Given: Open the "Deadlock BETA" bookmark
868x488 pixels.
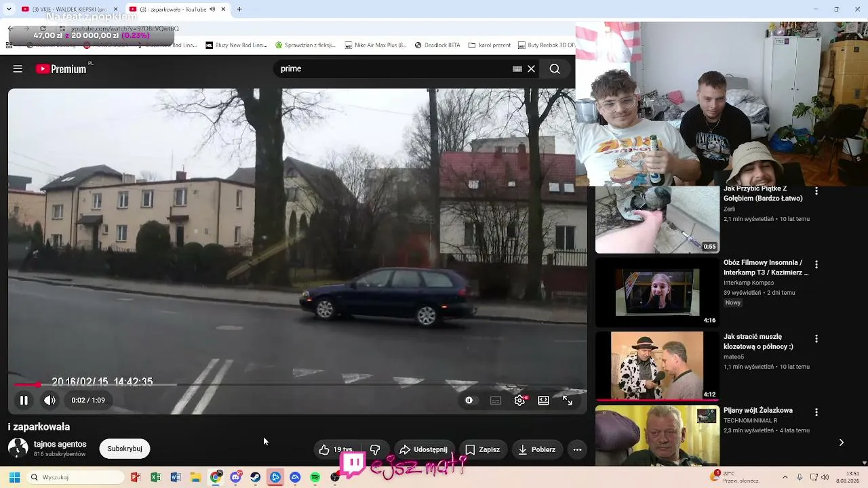Looking at the screenshot, I should tap(437, 45).
